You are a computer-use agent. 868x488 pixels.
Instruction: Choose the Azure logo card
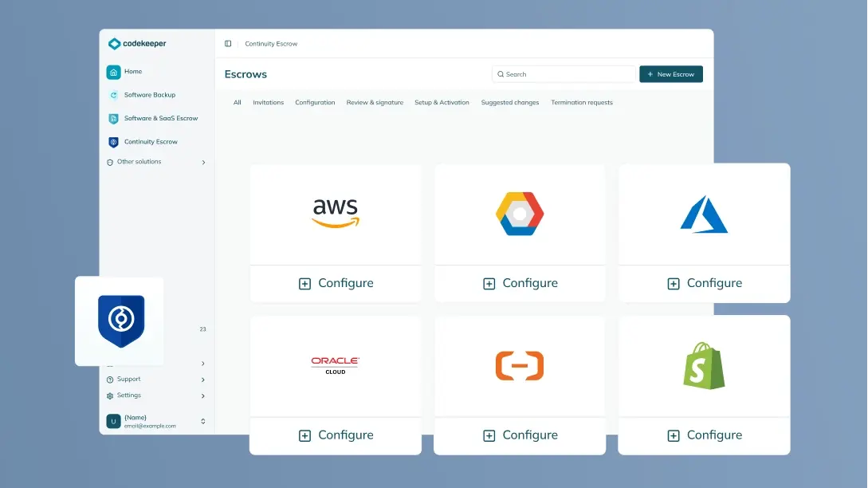tap(704, 213)
